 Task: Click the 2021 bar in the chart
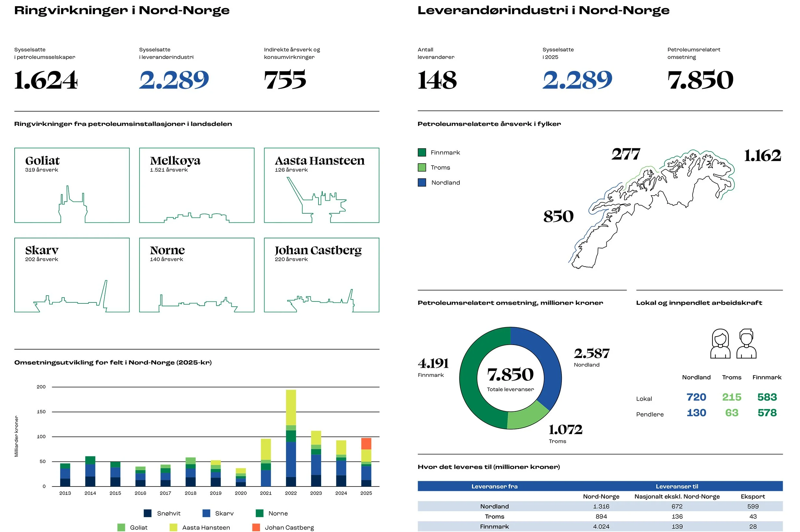[265, 462]
